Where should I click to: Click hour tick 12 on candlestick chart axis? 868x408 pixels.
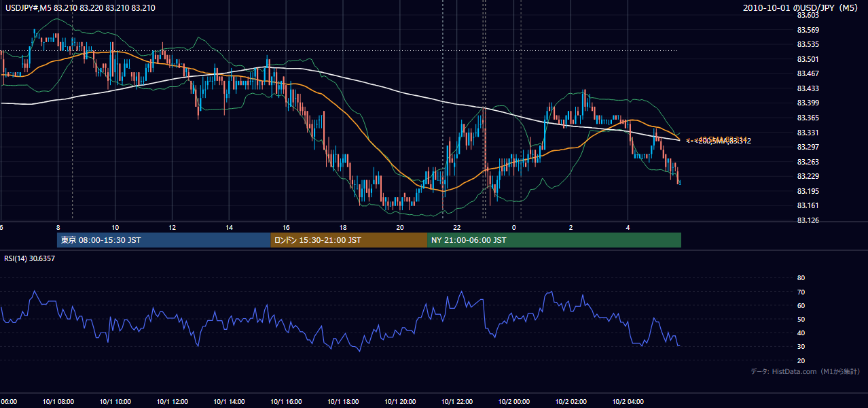173,227
